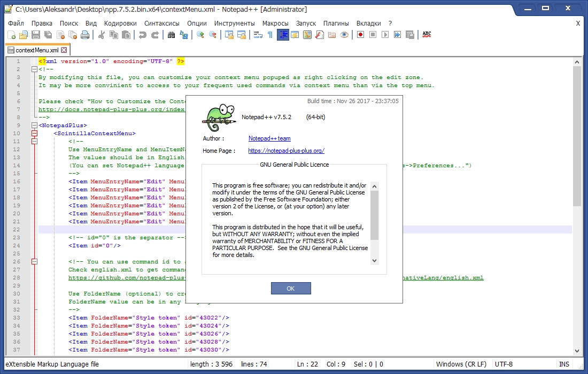Viewport: 588px width, 374px height.
Task: Open the Файл menu
Action: click(x=16, y=23)
